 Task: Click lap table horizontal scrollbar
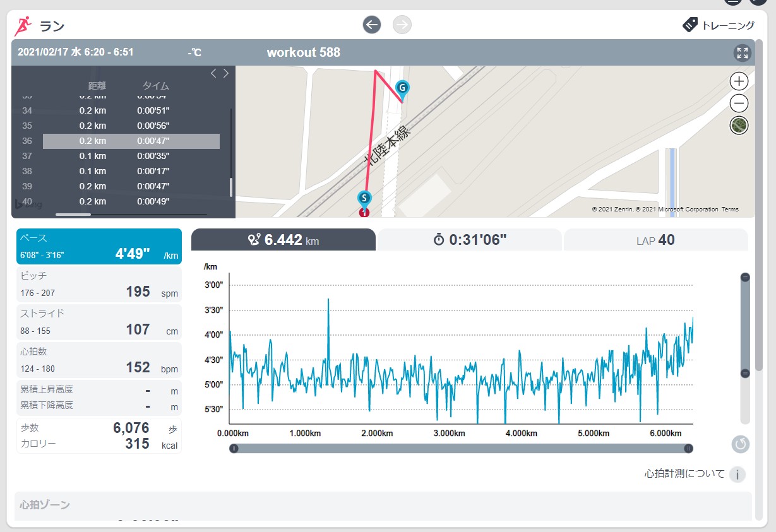coord(73,215)
